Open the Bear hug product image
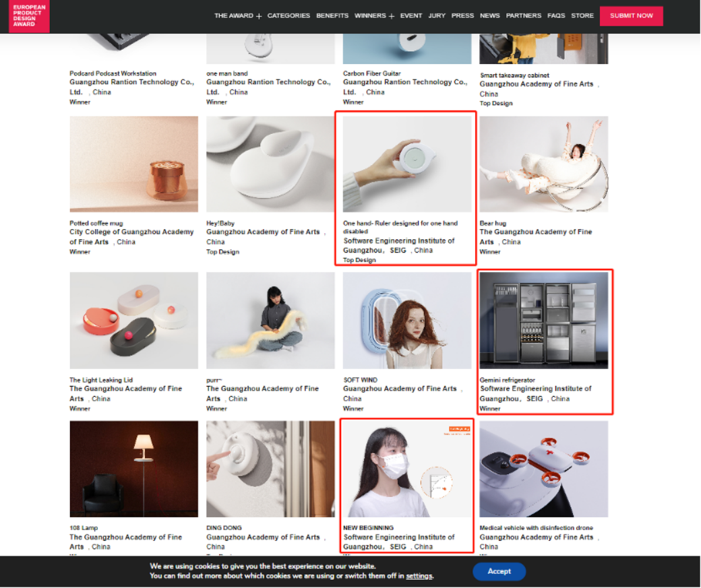Image resolution: width=701 pixels, height=588 pixels. pos(544,164)
